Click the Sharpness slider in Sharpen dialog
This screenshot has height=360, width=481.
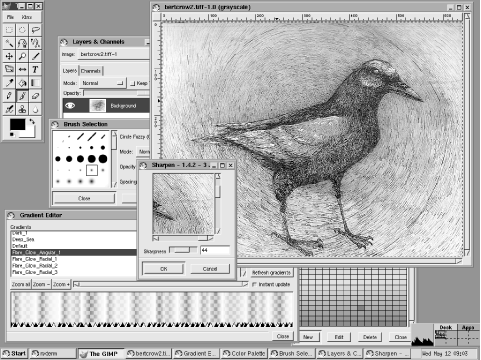(x=183, y=250)
